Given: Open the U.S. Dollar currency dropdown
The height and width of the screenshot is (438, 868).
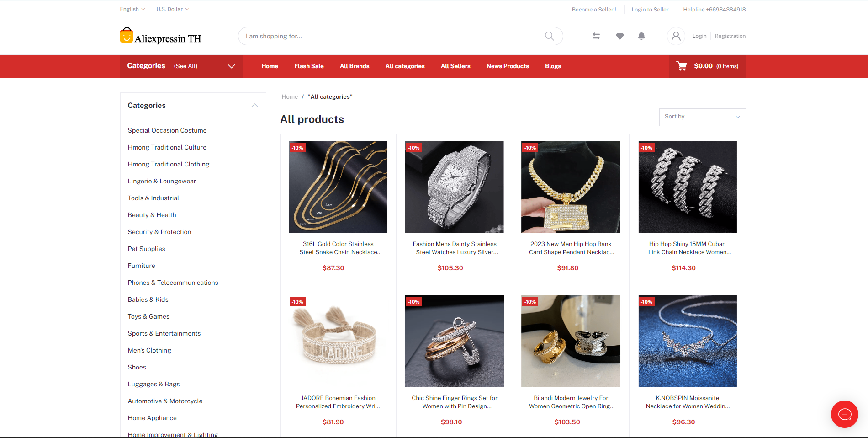Looking at the screenshot, I should pyautogui.click(x=173, y=9).
